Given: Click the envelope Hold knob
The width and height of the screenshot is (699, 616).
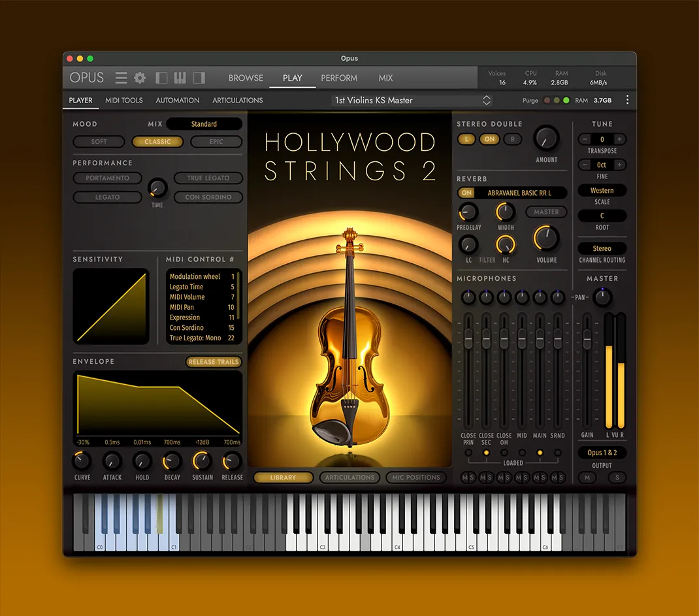Looking at the screenshot, I should pyautogui.click(x=142, y=461).
